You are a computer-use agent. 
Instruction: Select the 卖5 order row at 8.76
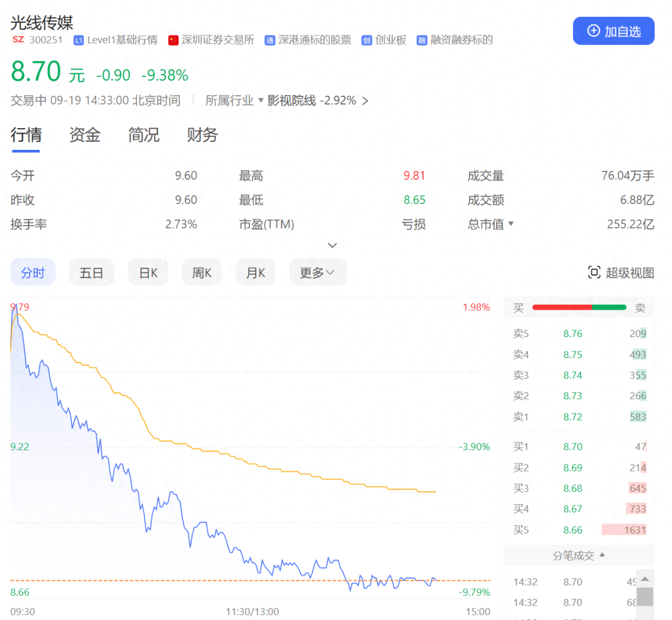tap(579, 333)
